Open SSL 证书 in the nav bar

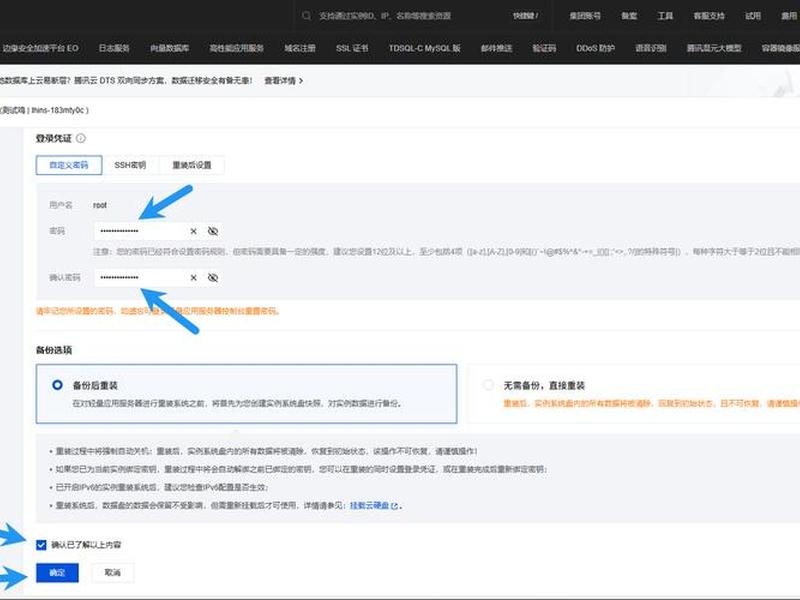[352, 48]
